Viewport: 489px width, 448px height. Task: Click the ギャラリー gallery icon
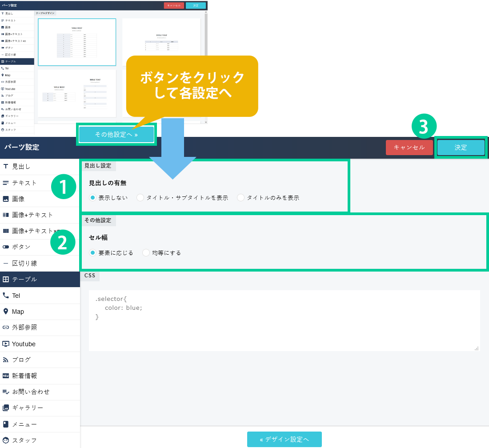[6, 408]
